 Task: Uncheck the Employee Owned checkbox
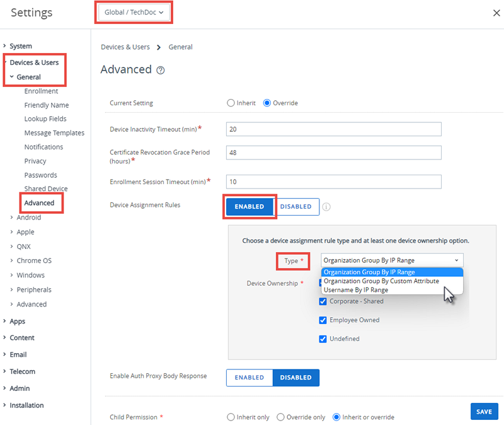[323, 320]
